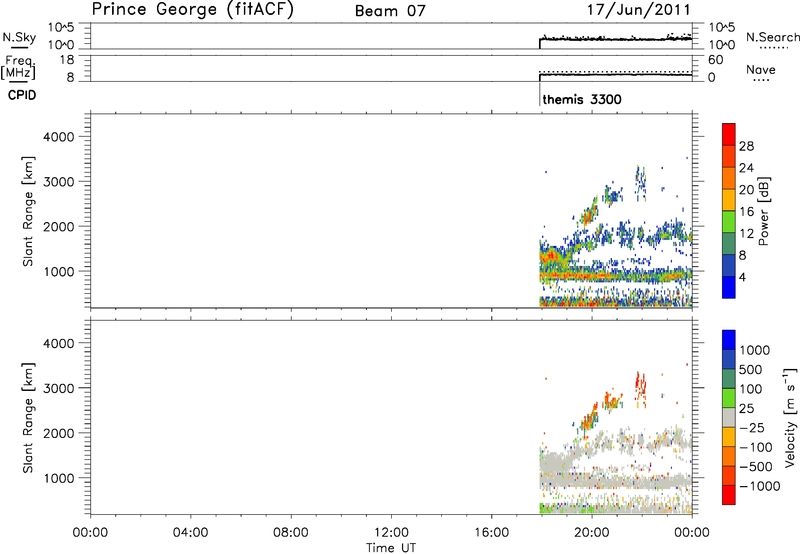
Task: Click the "12:00" time axis tick label
Action: pos(391,533)
